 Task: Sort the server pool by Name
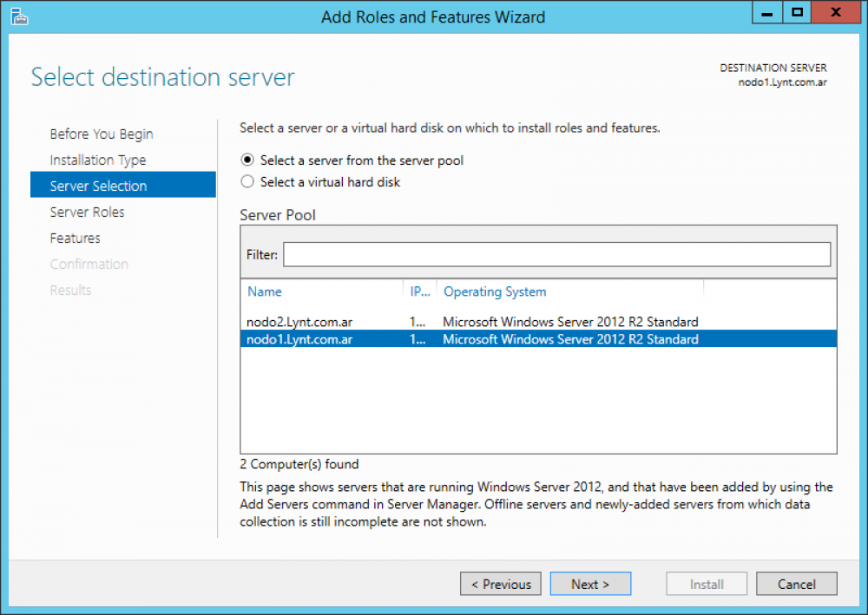[264, 291]
